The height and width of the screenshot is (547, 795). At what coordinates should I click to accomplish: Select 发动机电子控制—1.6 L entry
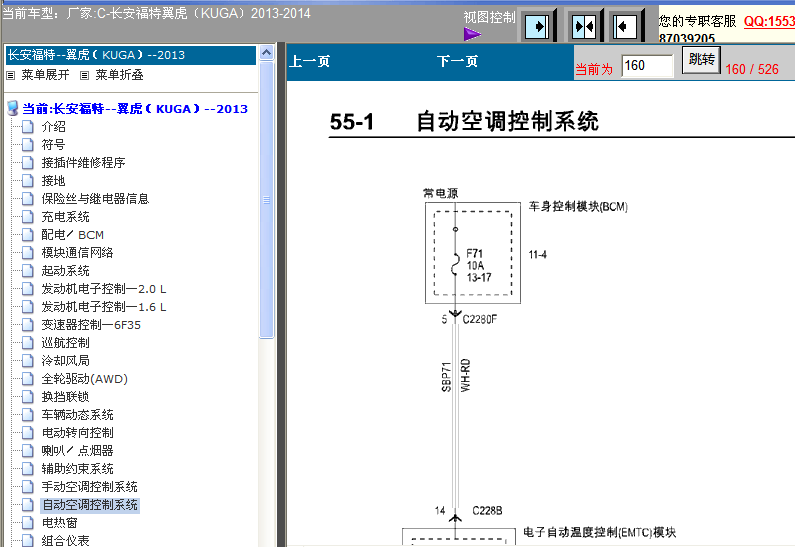(x=104, y=307)
